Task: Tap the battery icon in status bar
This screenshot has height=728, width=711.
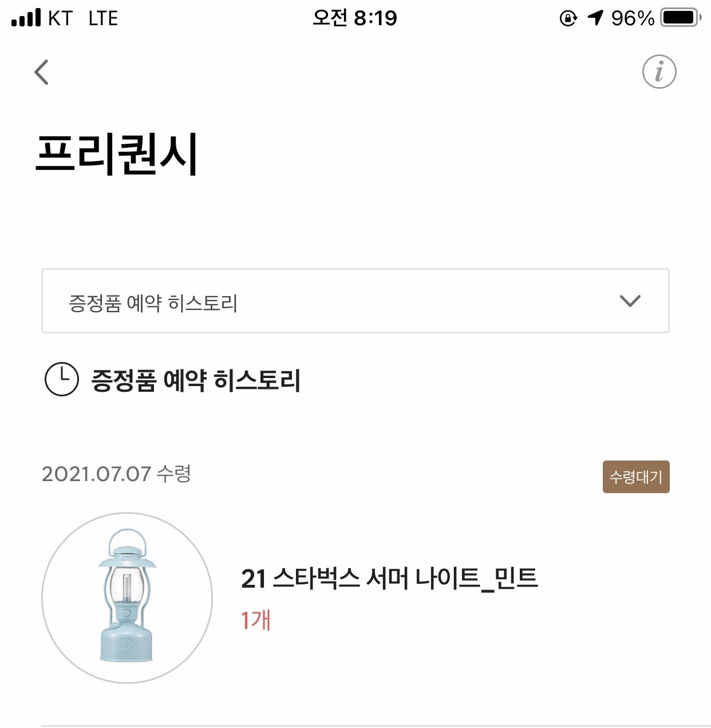Action: [681, 18]
